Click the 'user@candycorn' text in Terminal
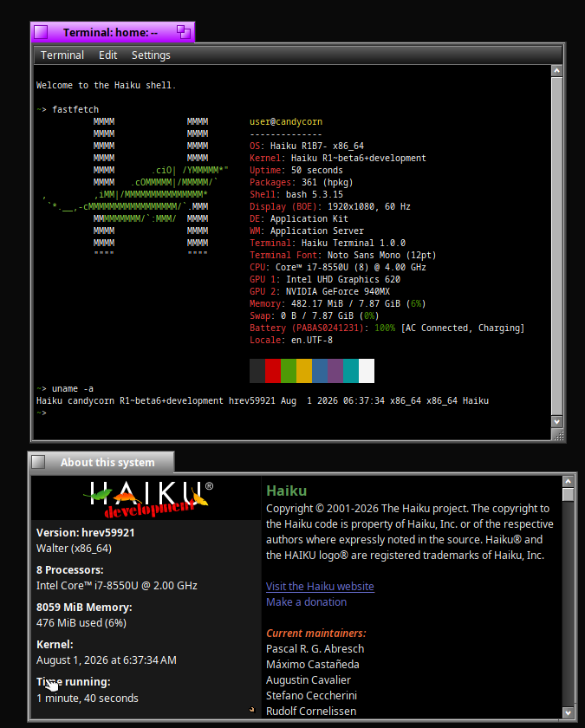Image resolution: width=585 pixels, height=728 pixels. tap(286, 121)
